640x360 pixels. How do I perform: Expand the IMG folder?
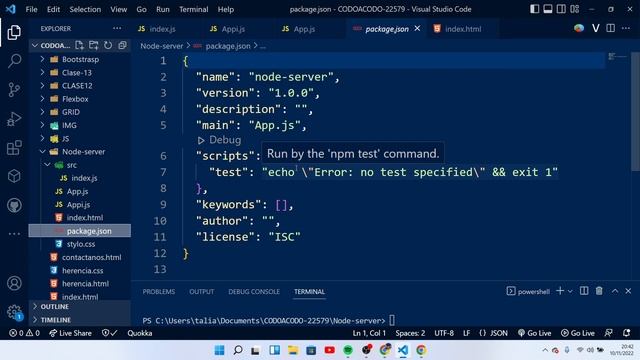[69, 125]
